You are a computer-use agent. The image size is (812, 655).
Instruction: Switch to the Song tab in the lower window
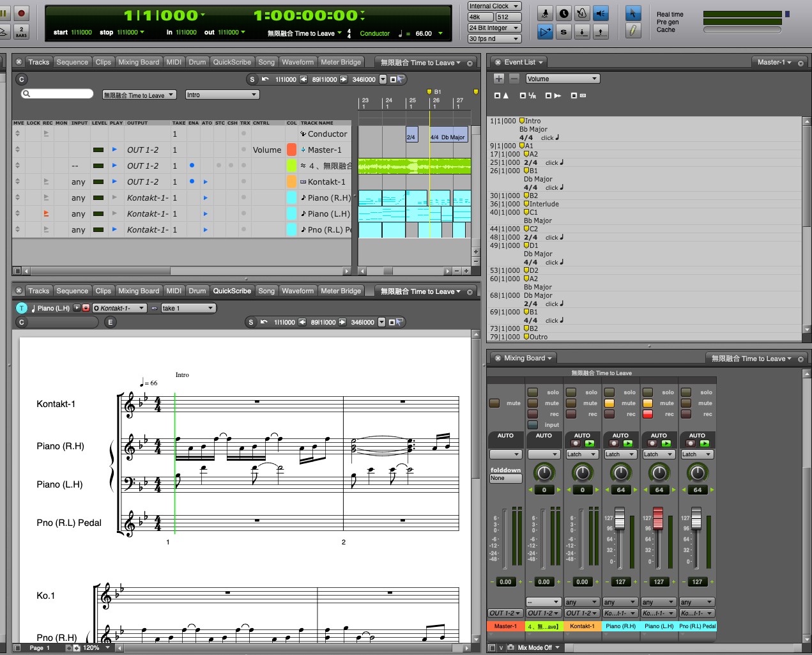(x=266, y=291)
